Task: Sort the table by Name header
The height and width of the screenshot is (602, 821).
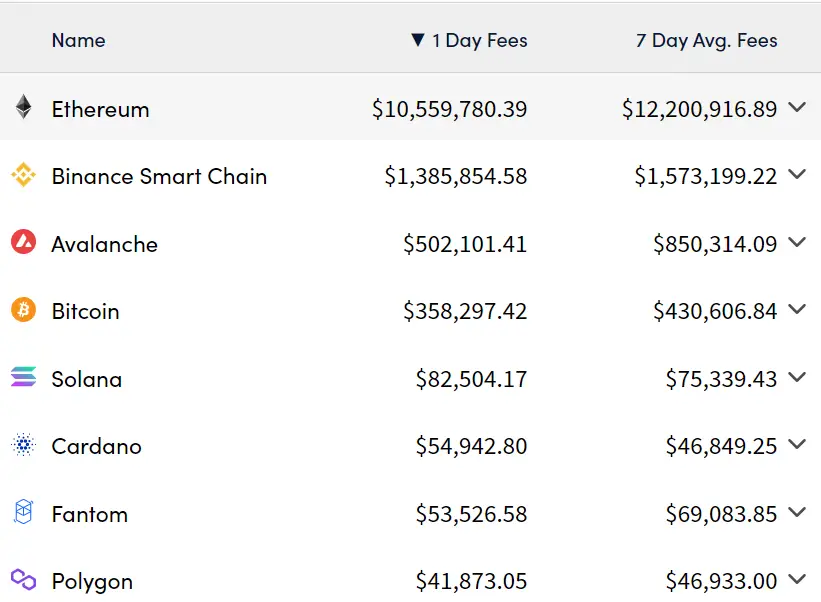Action: 78,41
